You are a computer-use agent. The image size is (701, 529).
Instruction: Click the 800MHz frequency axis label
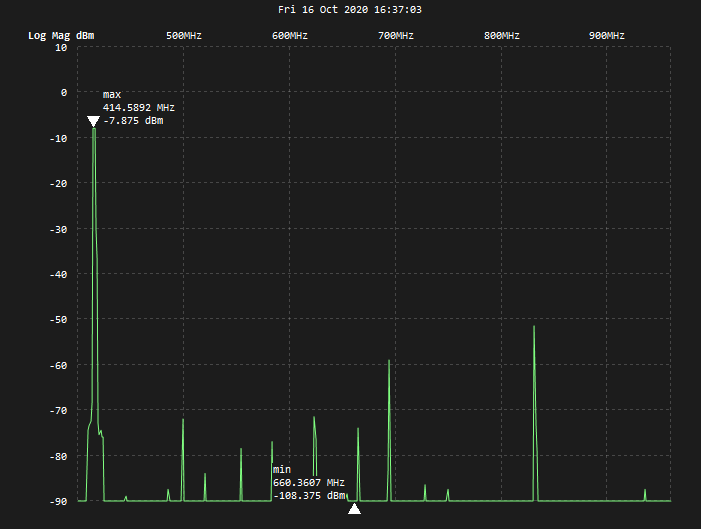tap(502, 36)
